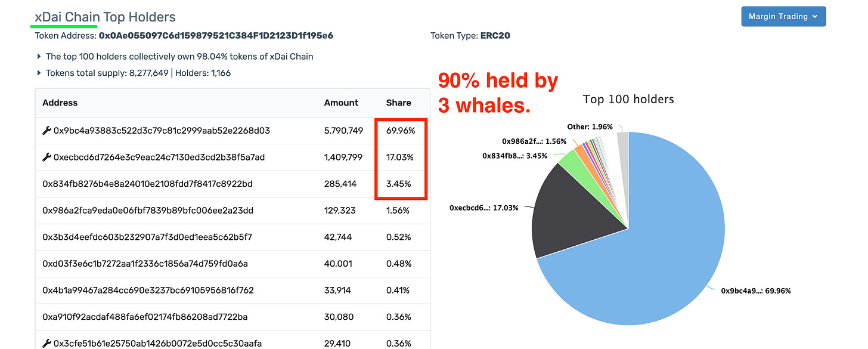868x349 pixels.
Task: Collapse the Tokens total supply line
Action: point(39,73)
